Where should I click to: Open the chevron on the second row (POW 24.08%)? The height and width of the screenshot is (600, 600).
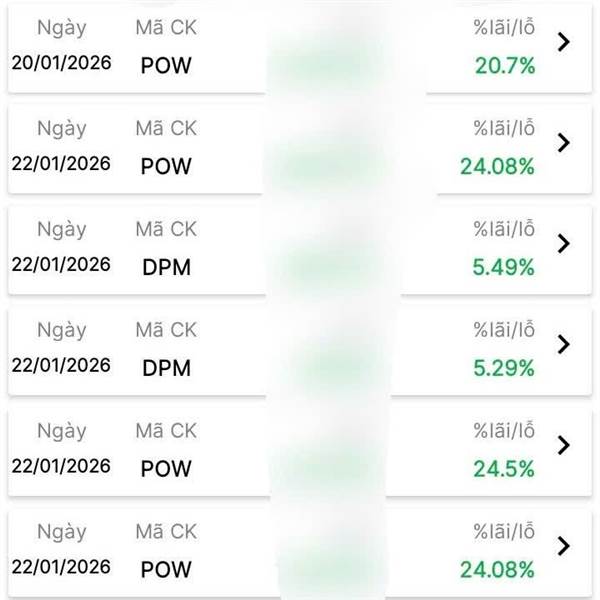563,142
